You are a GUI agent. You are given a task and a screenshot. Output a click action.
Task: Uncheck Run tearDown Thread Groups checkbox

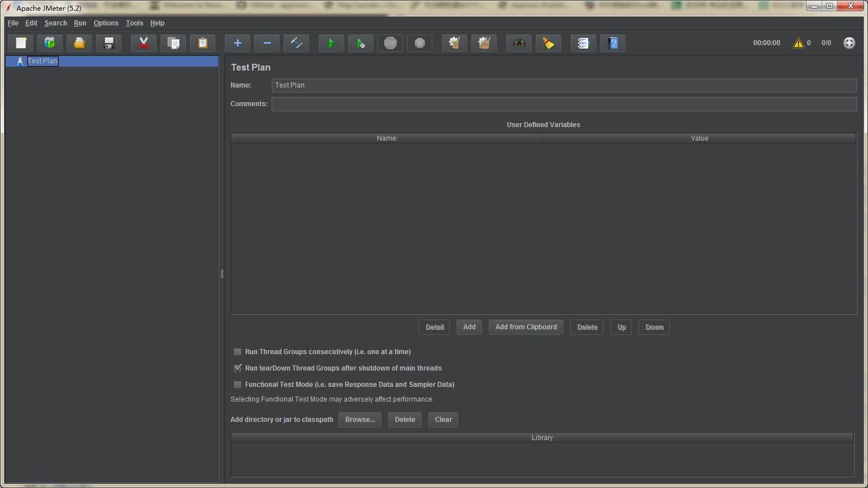click(238, 368)
